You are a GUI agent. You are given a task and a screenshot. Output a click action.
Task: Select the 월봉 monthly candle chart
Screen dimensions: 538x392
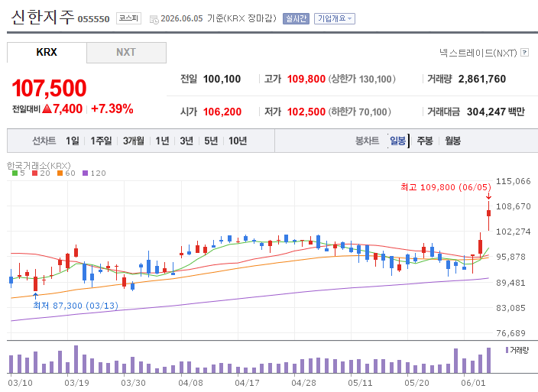(453, 141)
